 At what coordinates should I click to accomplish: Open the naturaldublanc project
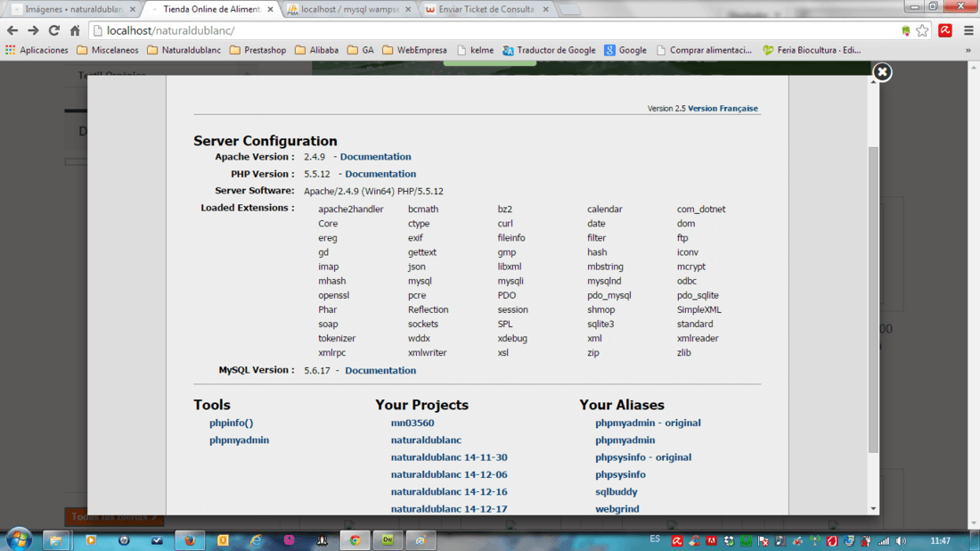pos(426,440)
